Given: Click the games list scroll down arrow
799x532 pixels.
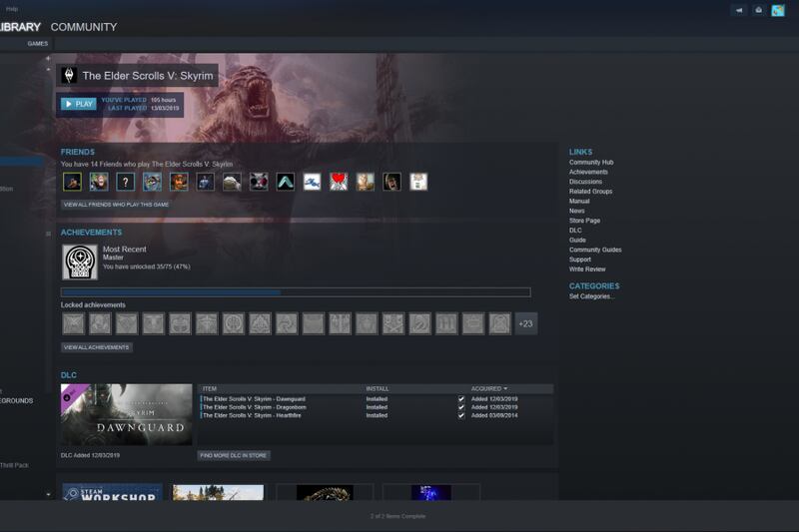Looking at the screenshot, I should 48,494.
